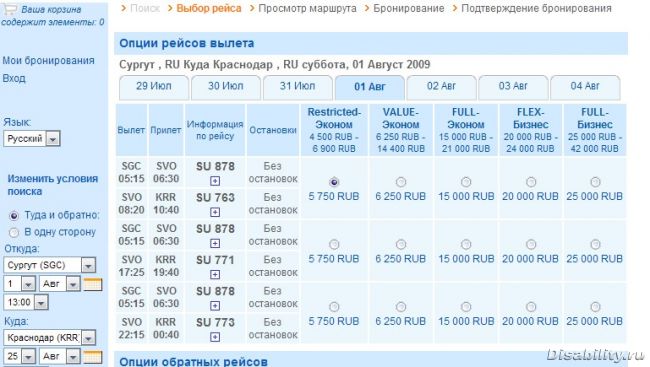Click the Выбор рейса breadcrumb step

click(x=209, y=8)
